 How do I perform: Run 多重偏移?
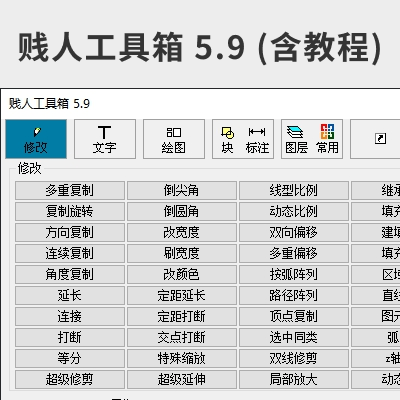pyautogui.click(x=294, y=253)
